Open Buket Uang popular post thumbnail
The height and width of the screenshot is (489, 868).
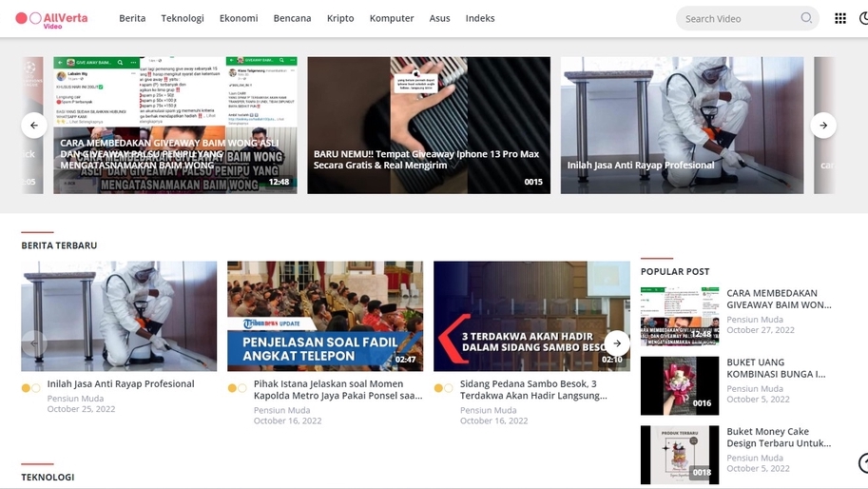pos(680,385)
